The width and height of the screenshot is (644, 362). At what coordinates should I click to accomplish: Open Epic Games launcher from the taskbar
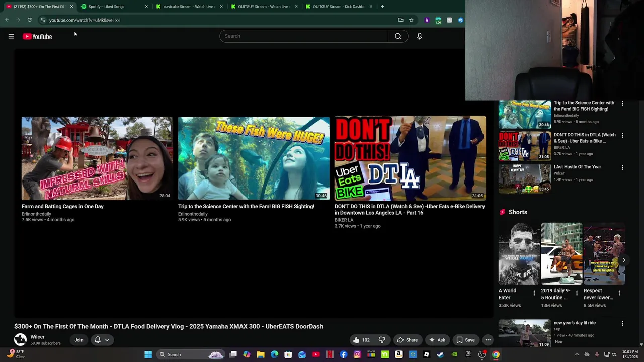pyautogui.click(x=468, y=354)
